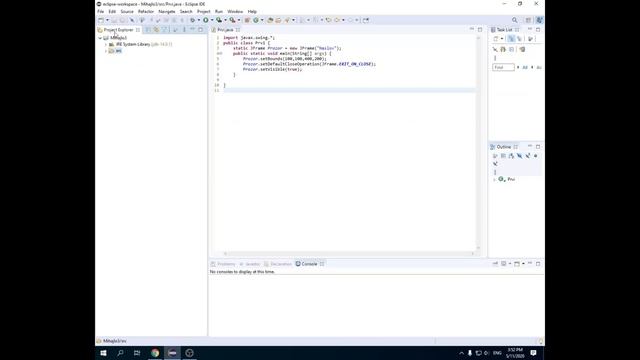Click the Eclipse icon on the taskbar
The height and width of the screenshot is (360, 640).
point(172,353)
